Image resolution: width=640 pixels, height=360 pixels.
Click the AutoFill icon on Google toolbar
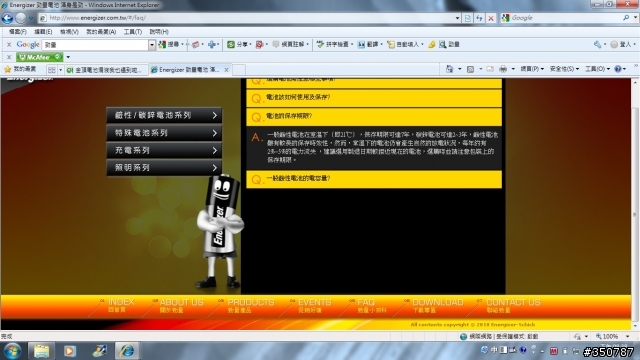(391, 44)
